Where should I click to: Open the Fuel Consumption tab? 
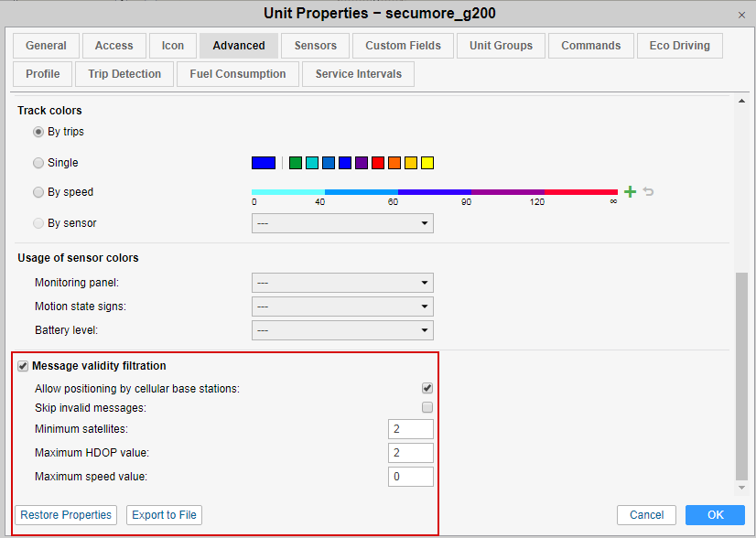[x=238, y=74]
